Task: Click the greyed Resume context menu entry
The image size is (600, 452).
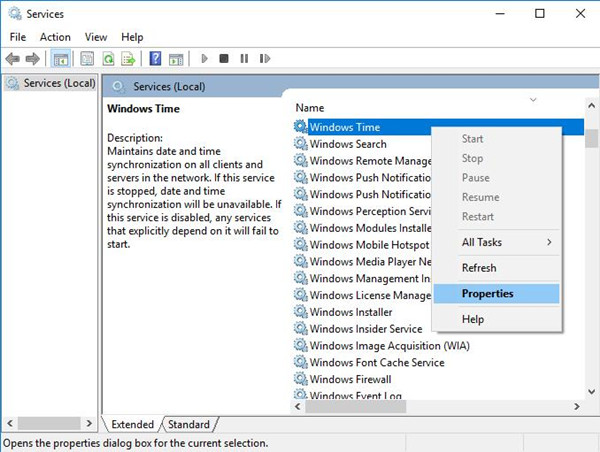Action: 496,197
